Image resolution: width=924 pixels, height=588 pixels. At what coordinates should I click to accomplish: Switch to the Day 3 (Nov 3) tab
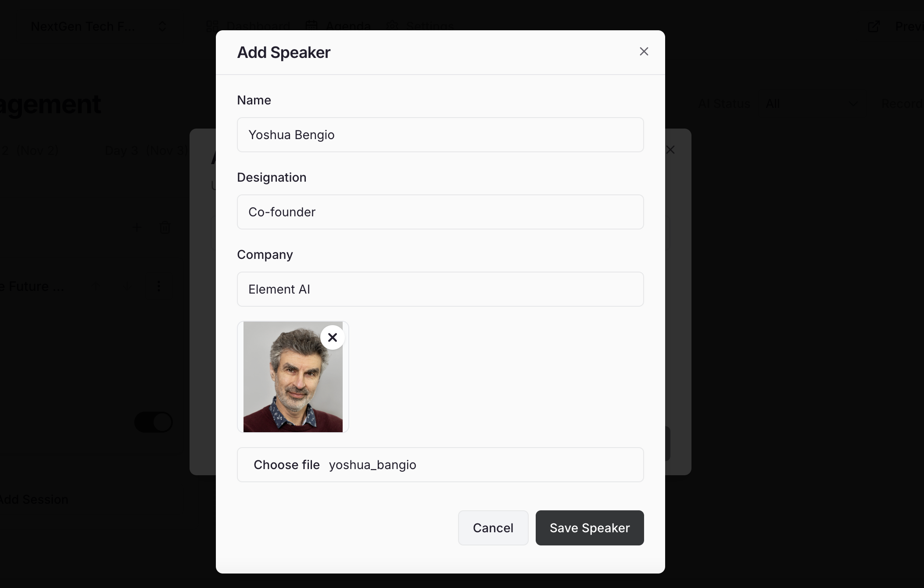146,151
